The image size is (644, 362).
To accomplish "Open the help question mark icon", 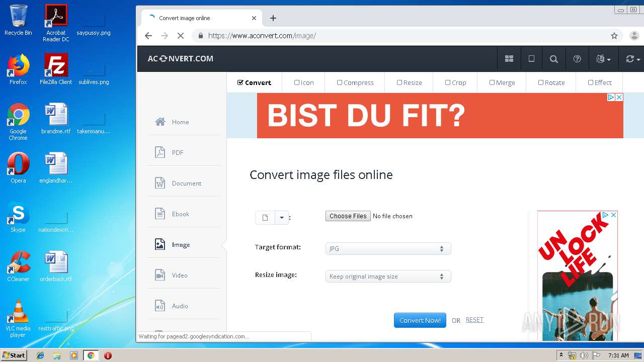I will point(577,59).
